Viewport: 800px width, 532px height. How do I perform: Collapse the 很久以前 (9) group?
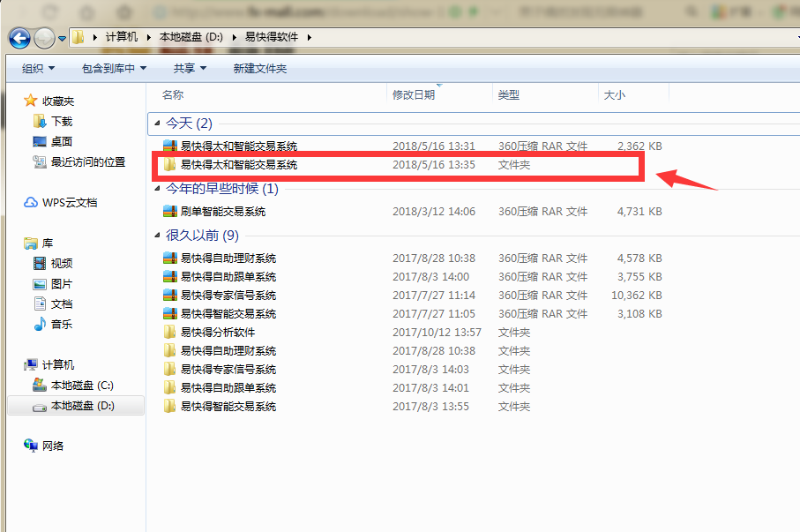(x=157, y=235)
